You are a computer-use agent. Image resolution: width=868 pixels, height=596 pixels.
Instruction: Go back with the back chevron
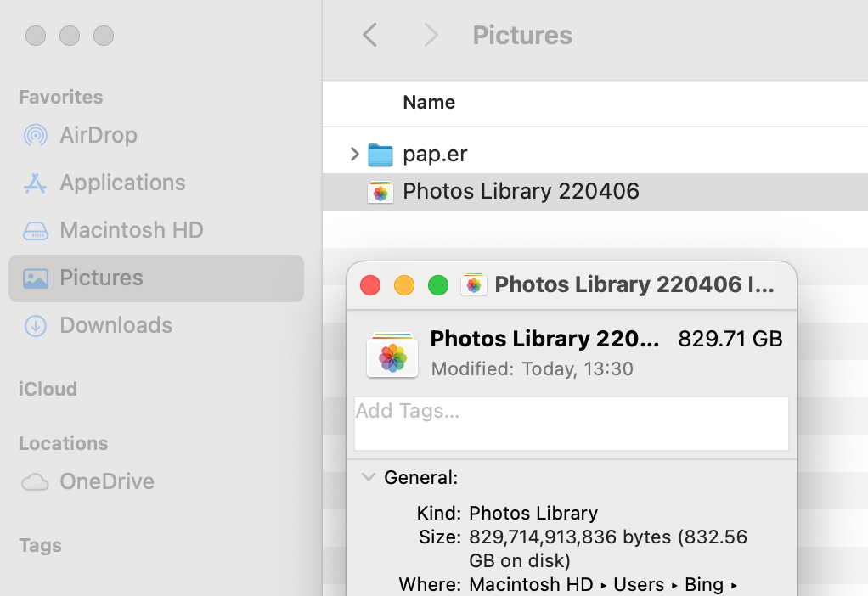(369, 36)
